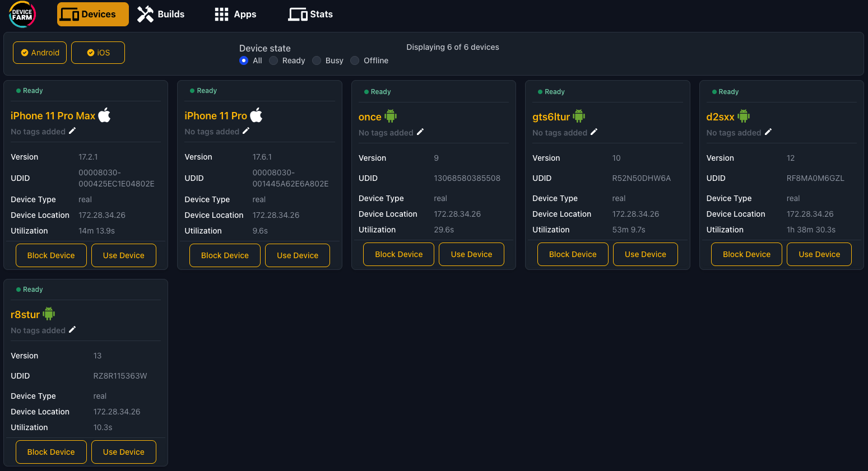
Task: Click utilization value 53m 9.7s
Action: pyautogui.click(x=629, y=230)
